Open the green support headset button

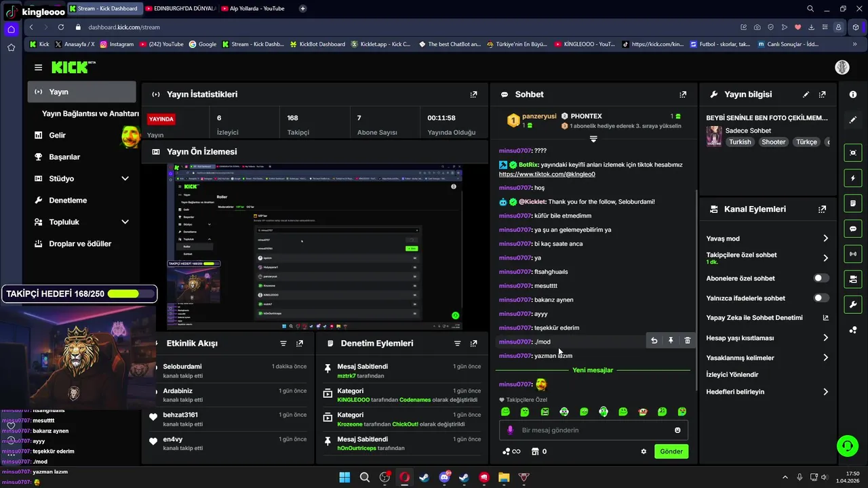pos(848,445)
